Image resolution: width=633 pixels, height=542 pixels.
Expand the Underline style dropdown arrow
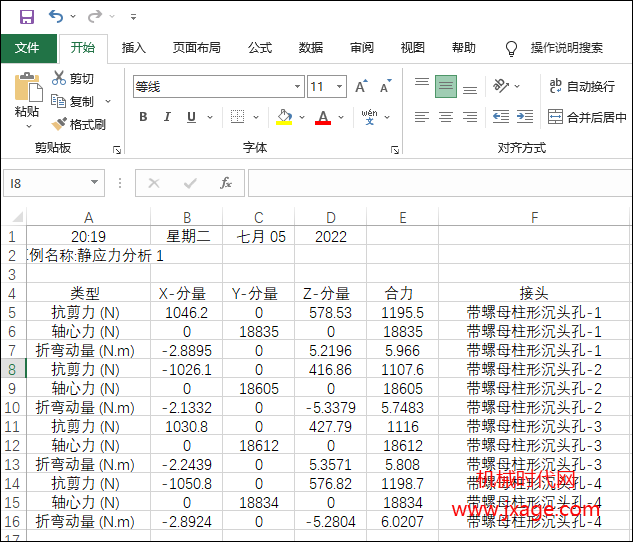210,117
